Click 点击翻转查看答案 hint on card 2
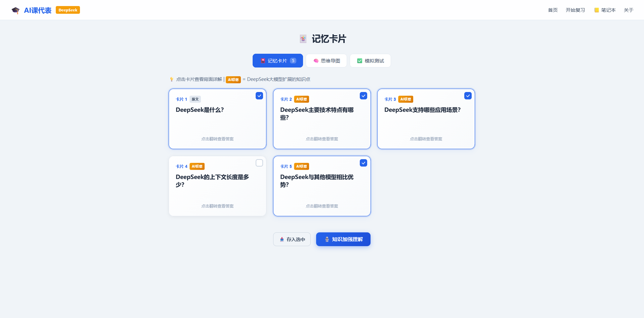 point(322,139)
